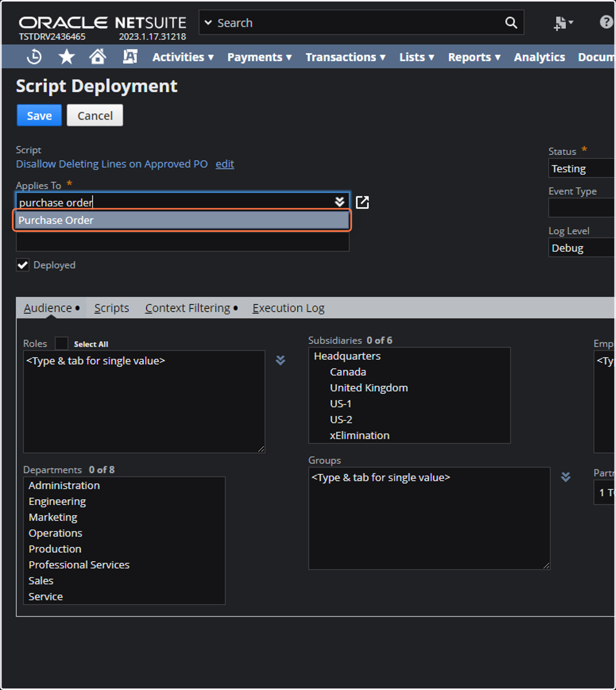Open the Payments menu
The height and width of the screenshot is (690, 616).
(x=260, y=57)
